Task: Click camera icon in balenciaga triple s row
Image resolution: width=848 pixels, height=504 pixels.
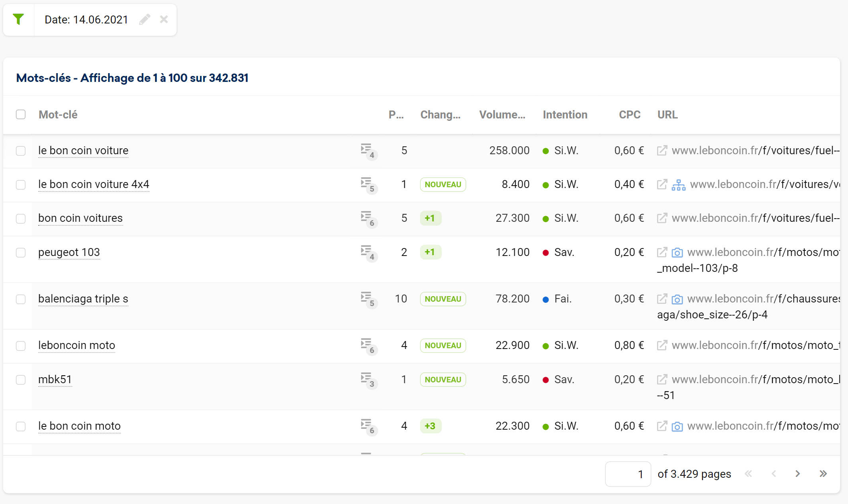Action: [x=677, y=299]
